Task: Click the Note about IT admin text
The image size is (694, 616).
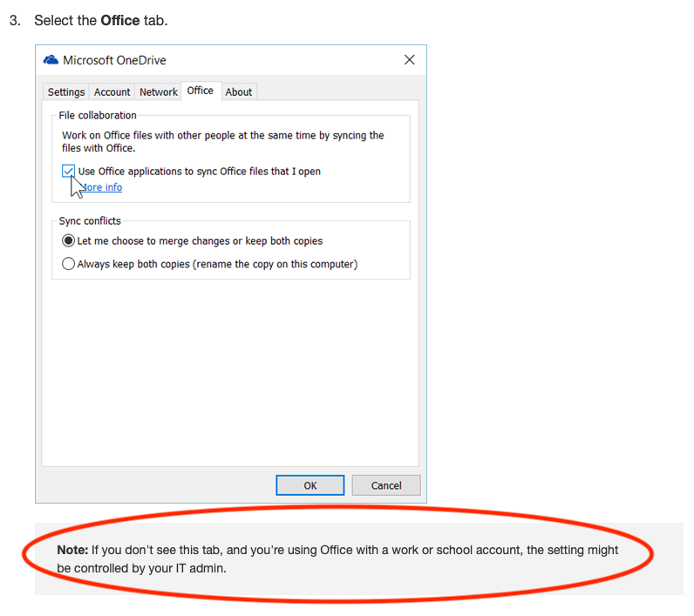Action: click(x=337, y=559)
